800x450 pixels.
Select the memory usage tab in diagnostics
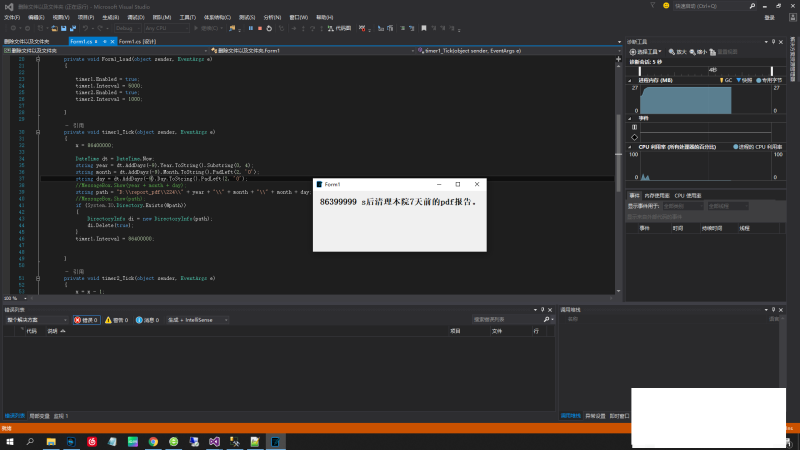[657, 196]
